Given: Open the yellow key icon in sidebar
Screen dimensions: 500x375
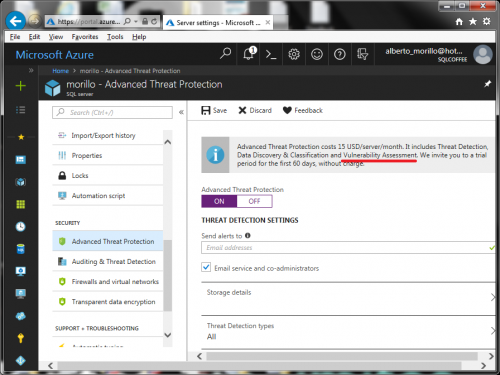Looking at the screenshot, I should pos(21,338).
